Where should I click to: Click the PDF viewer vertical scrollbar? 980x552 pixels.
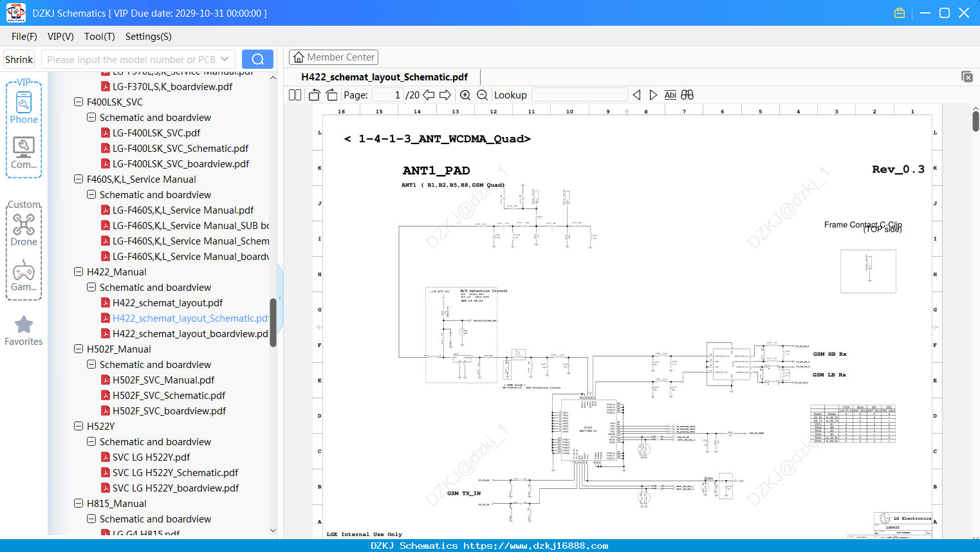click(975, 121)
